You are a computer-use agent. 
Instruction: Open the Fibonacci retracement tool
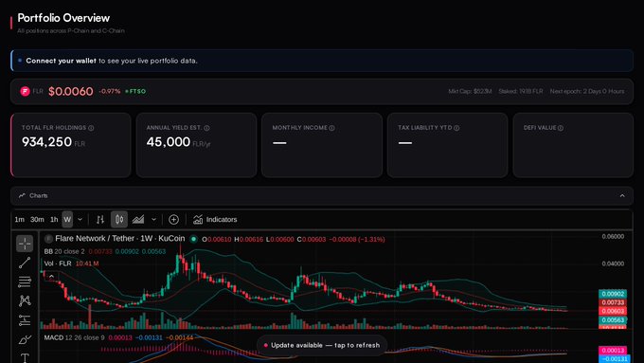[25, 281]
